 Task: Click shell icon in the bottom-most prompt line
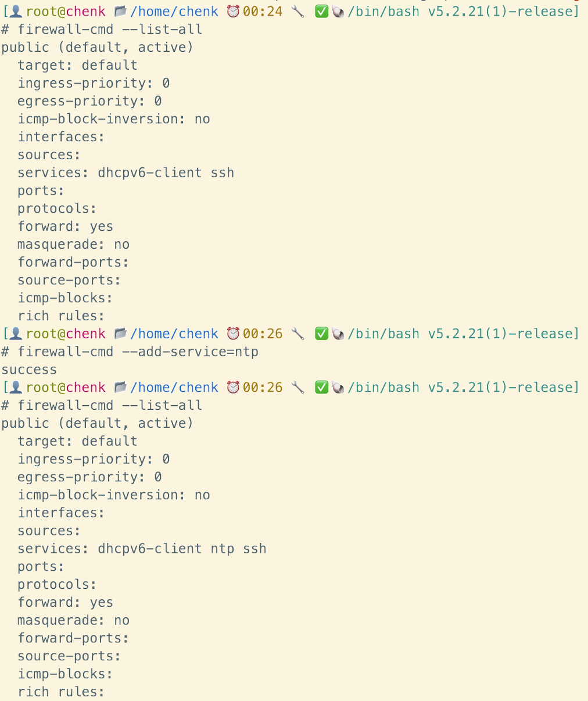(x=338, y=387)
